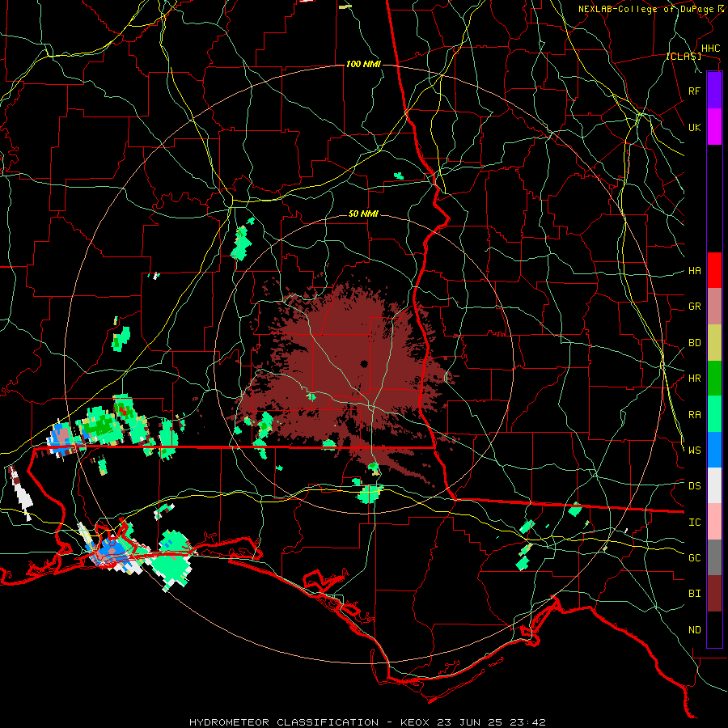Click the HA legend label
The image size is (728, 728).
coord(694,271)
